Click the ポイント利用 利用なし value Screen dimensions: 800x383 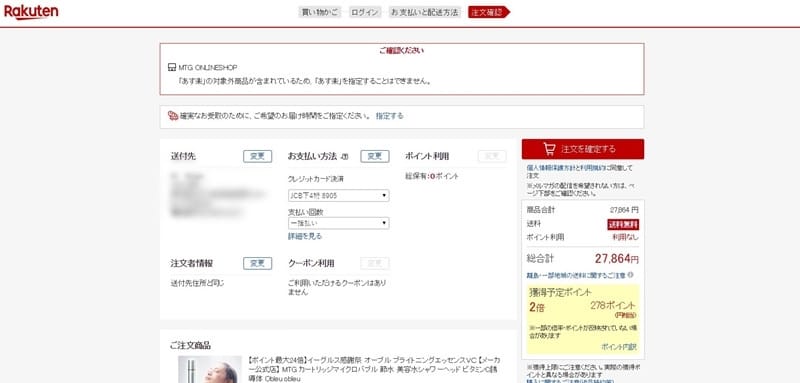pos(626,237)
